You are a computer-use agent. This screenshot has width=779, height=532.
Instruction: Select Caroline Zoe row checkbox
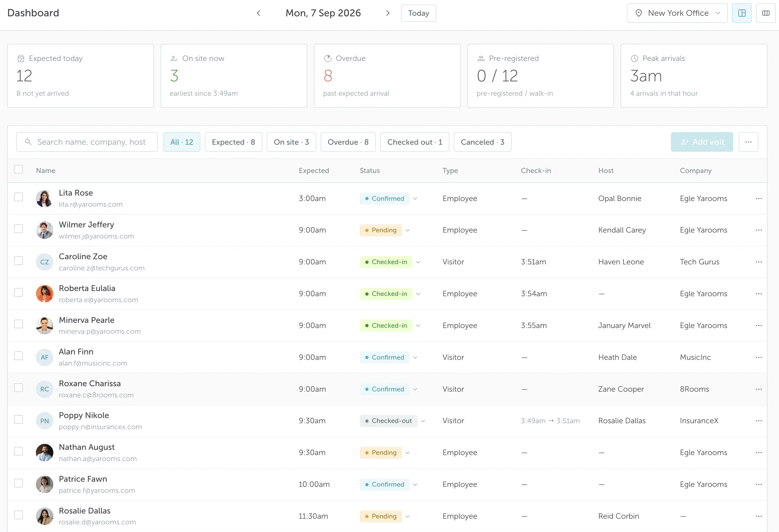[x=19, y=261]
